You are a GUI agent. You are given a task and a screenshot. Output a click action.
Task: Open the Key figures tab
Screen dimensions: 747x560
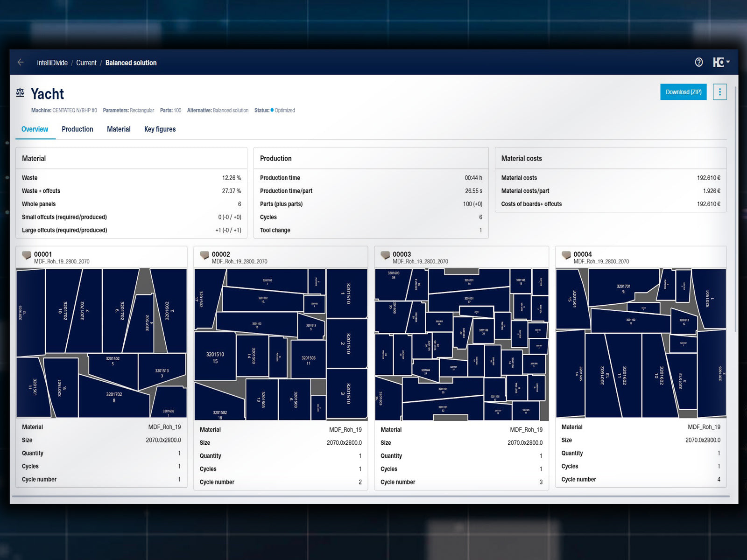coord(160,129)
